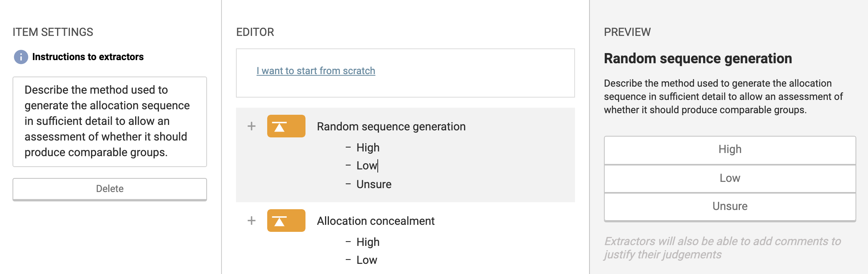Click the Instructions to extractors label

tap(88, 57)
